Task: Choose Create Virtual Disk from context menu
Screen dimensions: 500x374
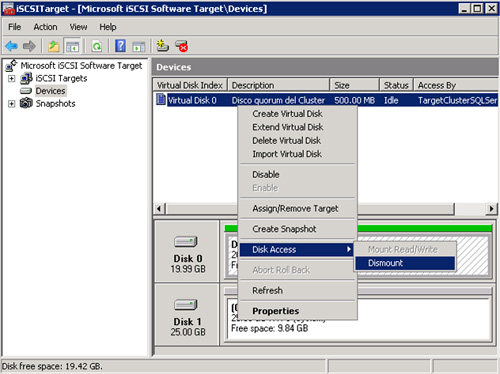Action: 298,114
